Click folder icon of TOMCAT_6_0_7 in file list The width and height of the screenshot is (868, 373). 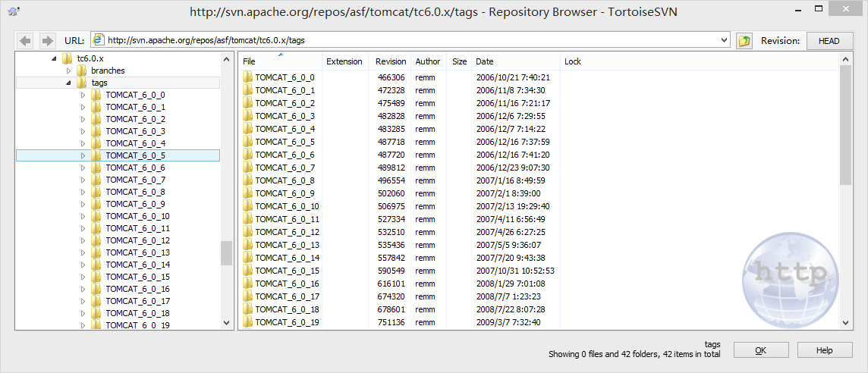(247, 168)
